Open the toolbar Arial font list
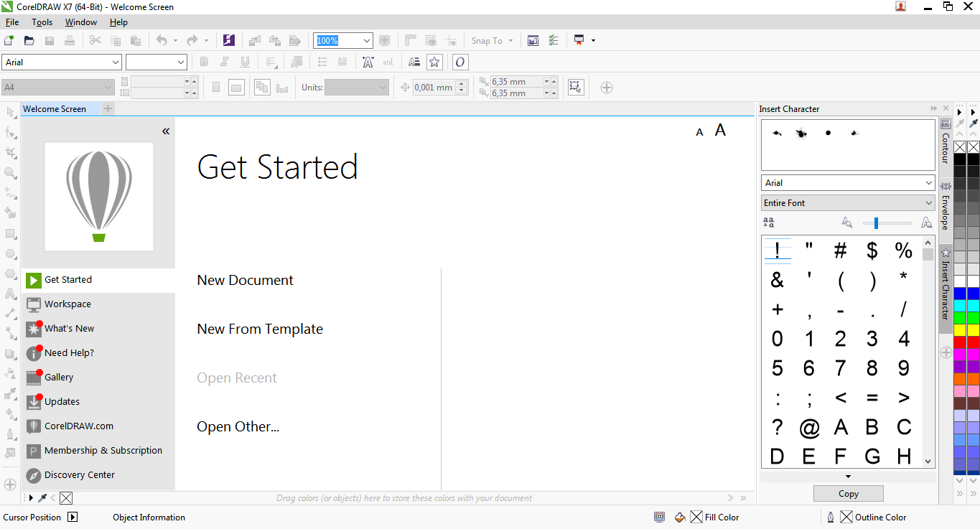 click(x=116, y=62)
